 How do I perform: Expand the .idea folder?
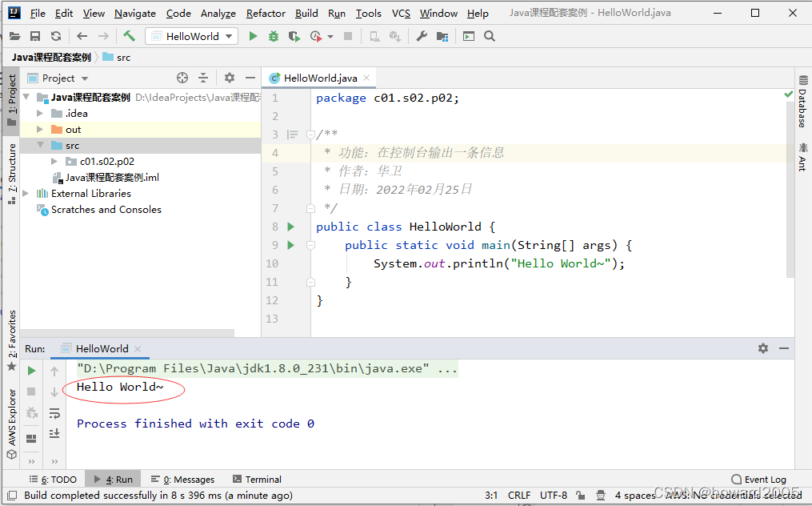[40, 113]
